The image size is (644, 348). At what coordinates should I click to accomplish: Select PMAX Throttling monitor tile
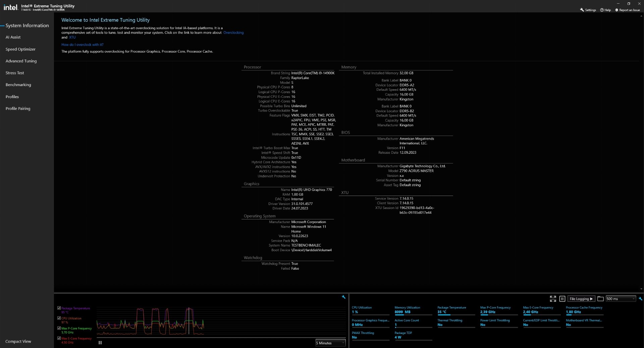(371, 336)
